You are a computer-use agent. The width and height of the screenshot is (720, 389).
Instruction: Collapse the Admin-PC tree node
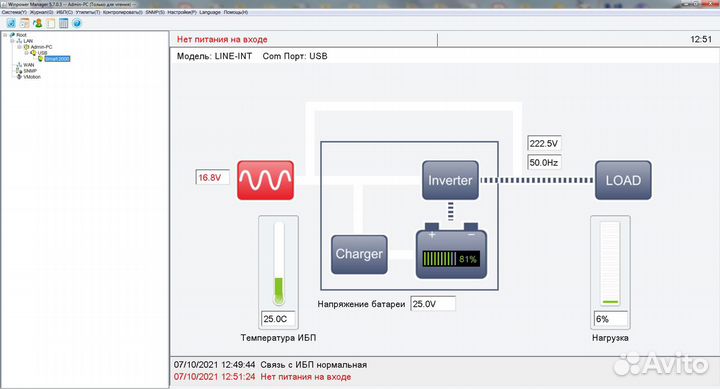pos(19,47)
